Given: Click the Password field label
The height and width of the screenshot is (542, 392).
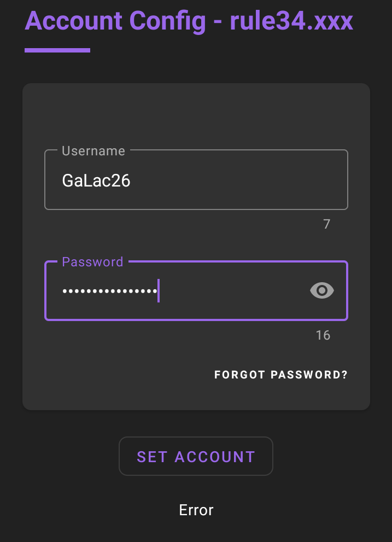Looking at the screenshot, I should coord(92,262).
